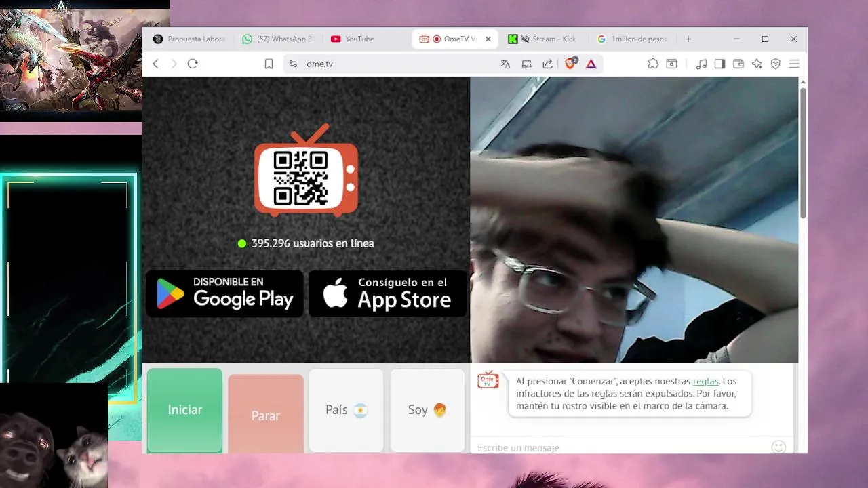Click the Iniciar button
This screenshot has width=868, height=488.
pyautogui.click(x=184, y=410)
